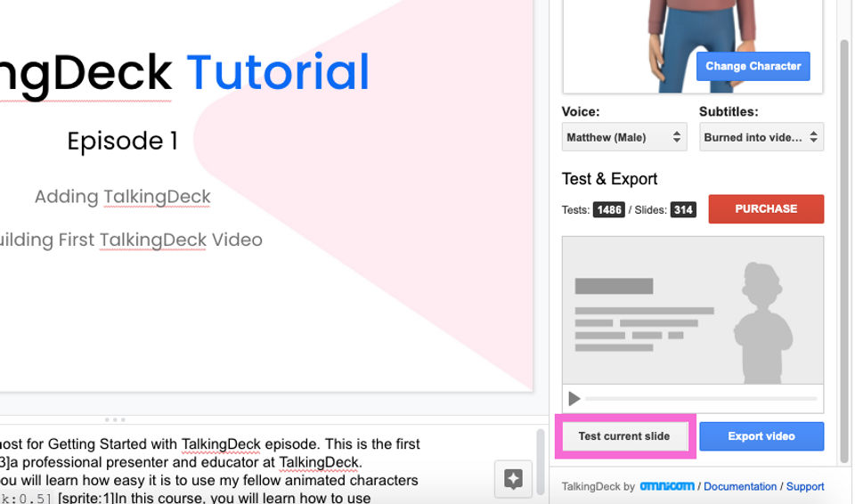
Task: Play the slide preview video
Action: pos(574,399)
